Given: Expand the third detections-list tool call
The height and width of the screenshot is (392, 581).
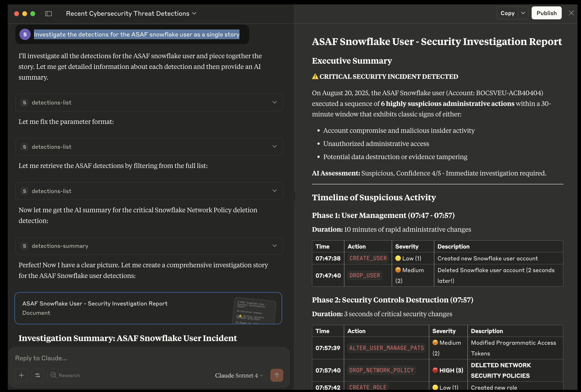Looking at the screenshot, I should [274, 191].
